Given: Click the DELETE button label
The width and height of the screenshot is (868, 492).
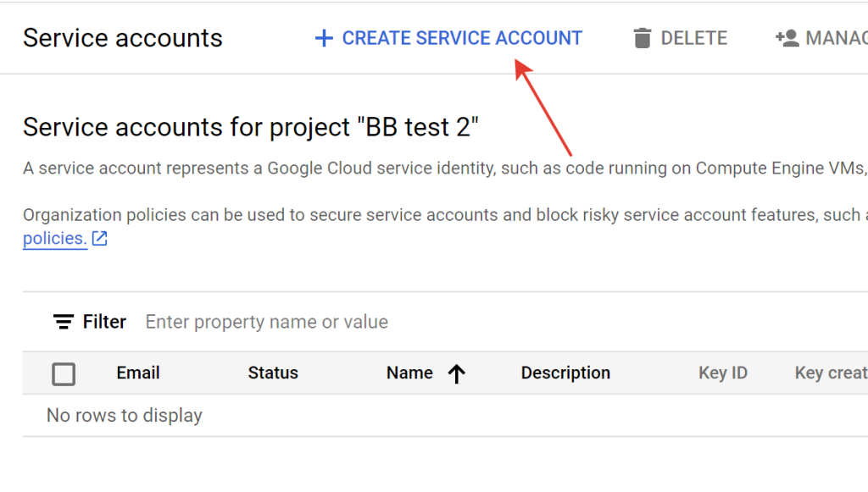Looking at the screenshot, I should pyautogui.click(x=693, y=38).
